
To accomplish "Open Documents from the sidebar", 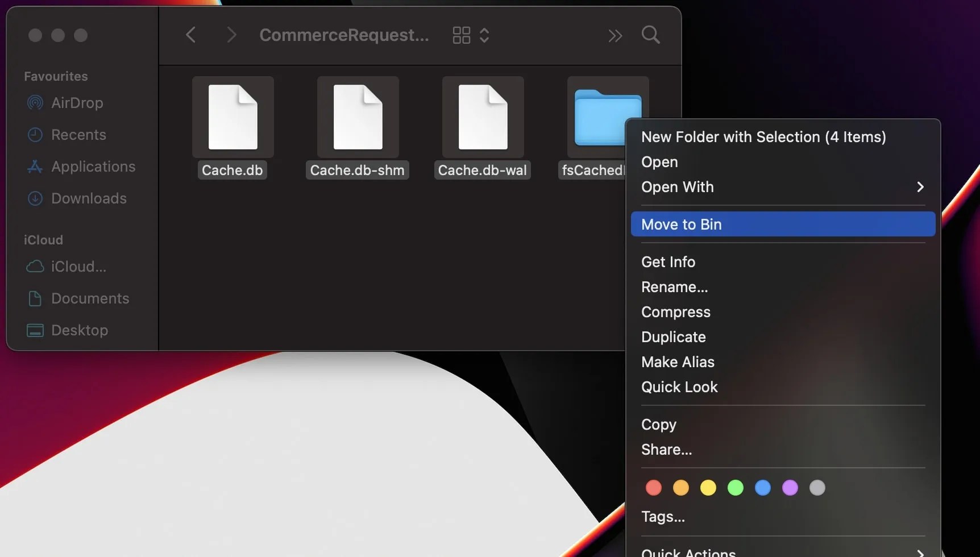I will tap(90, 298).
